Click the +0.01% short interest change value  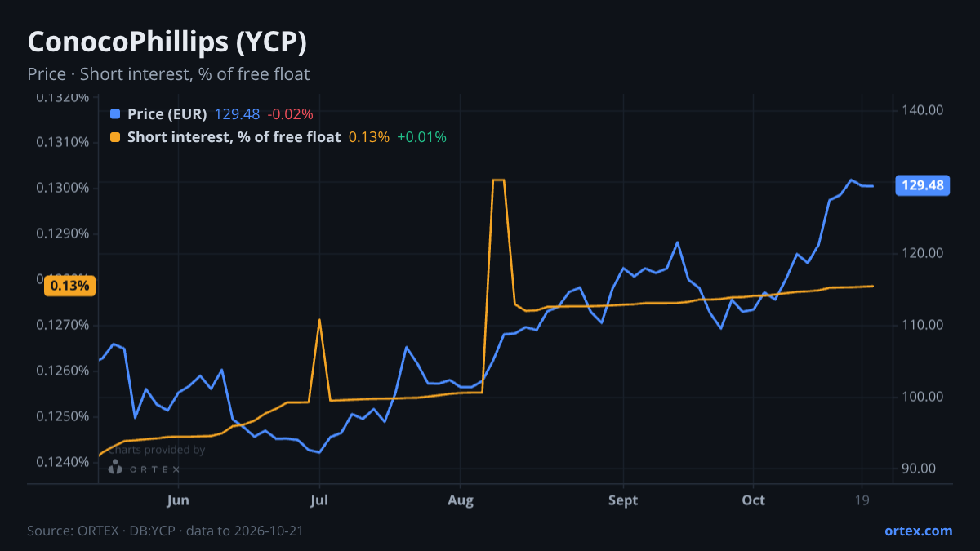tap(421, 137)
